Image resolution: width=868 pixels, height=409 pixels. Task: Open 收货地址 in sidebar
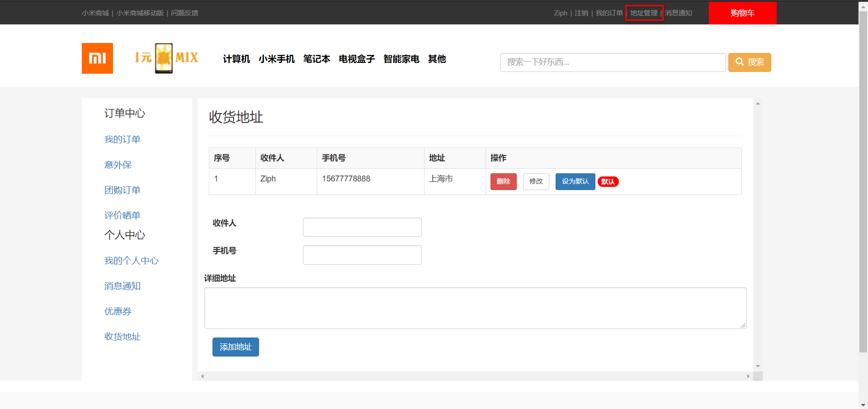click(x=123, y=337)
